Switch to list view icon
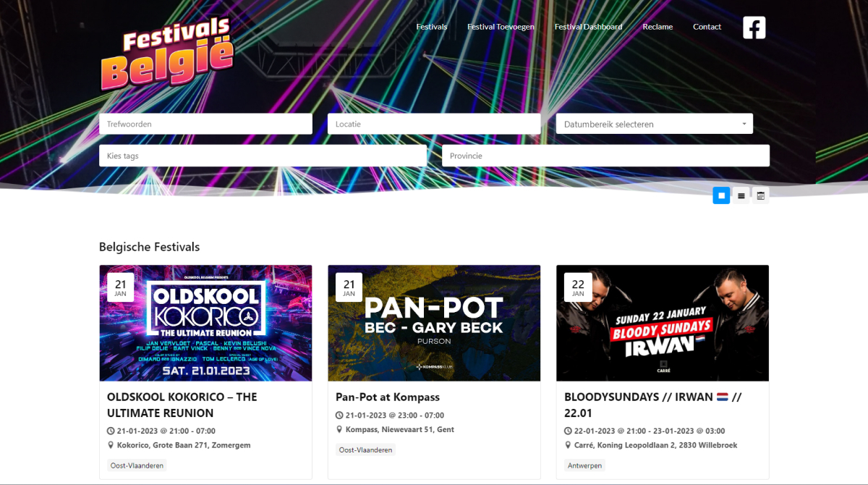 (x=741, y=195)
